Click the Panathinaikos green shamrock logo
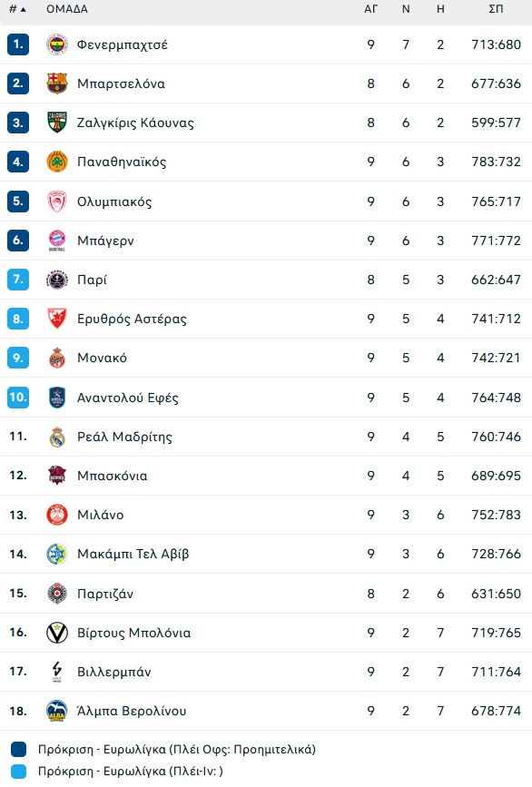 pos(56,162)
